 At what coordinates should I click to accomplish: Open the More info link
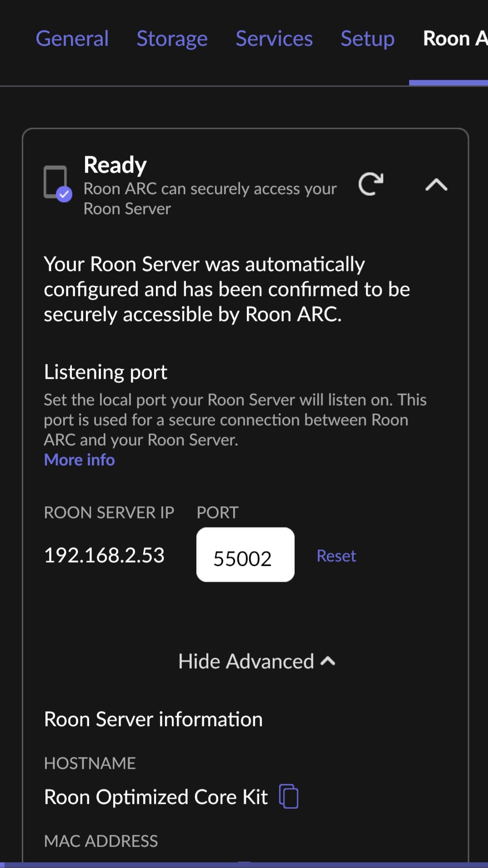tap(79, 460)
